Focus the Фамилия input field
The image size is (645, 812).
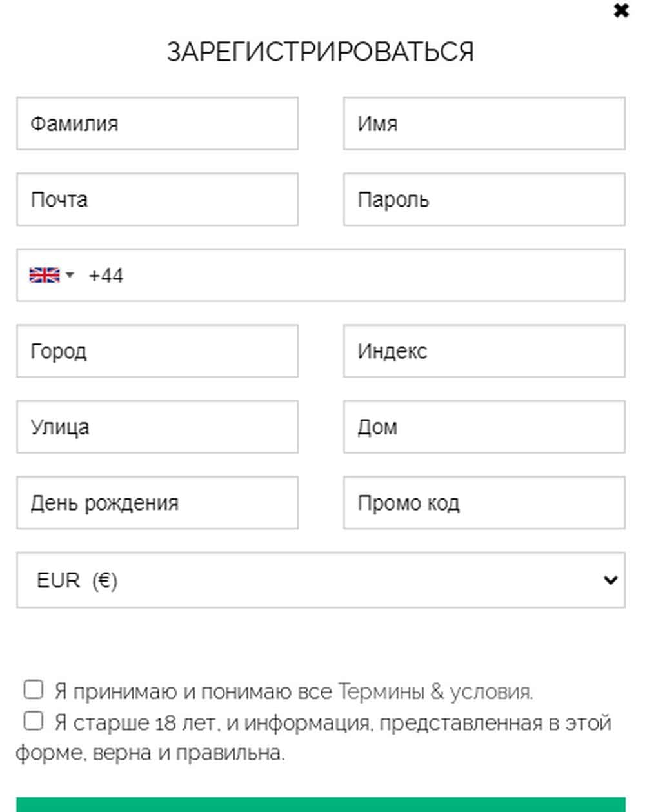157,123
